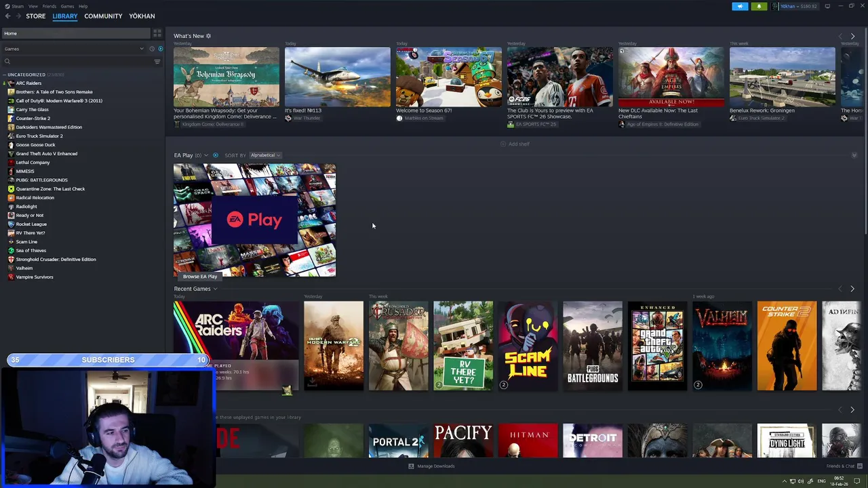Image resolution: width=868 pixels, height=488 pixels.
Task: Open the Portal 2 cover
Action: [398, 441]
